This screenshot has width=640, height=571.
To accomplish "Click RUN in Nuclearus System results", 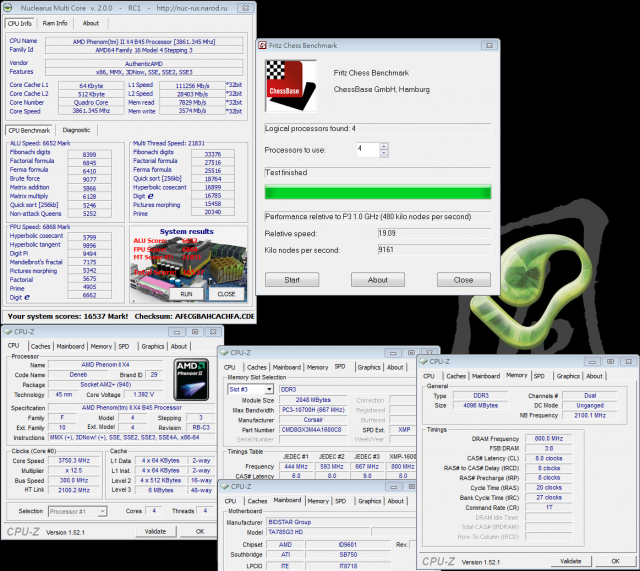I will click(187, 294).
